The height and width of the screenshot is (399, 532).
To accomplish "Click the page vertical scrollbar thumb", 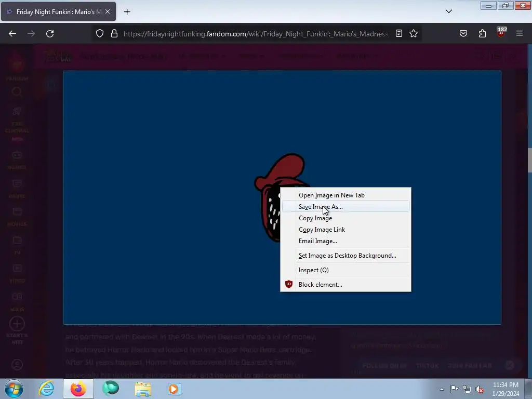I will tap(529, 161).
